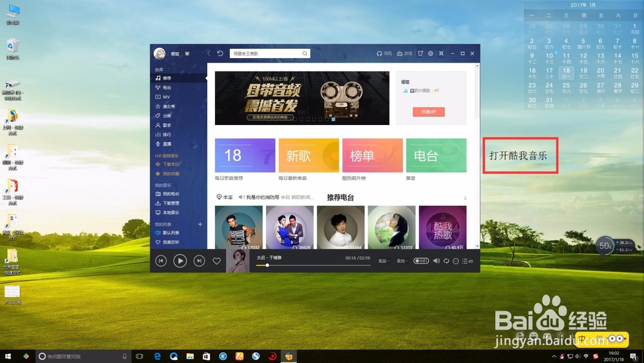The image size is (644, 363).
Task: Play the radio station with 53355 listeners
Action: tap(392, 228)
